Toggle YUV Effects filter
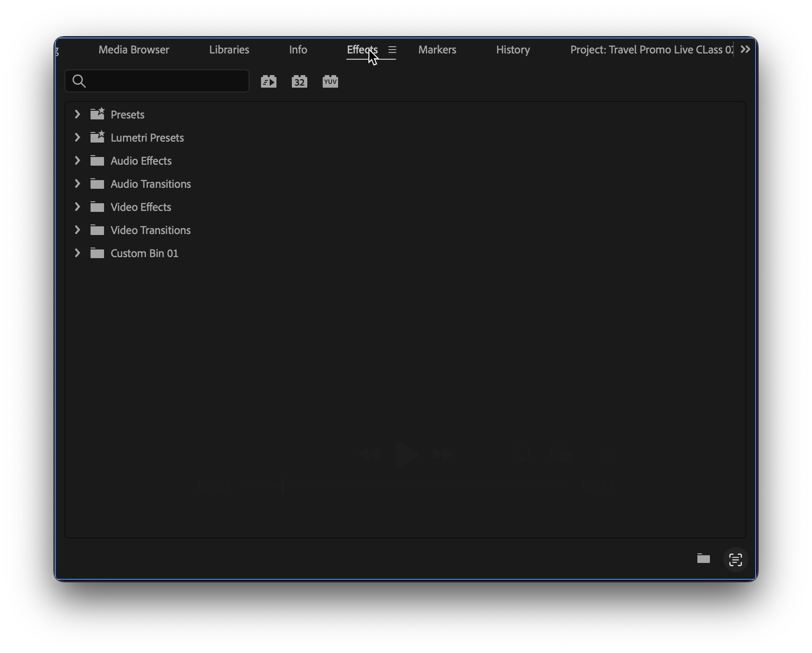 pyautogui.click(x=330, y=81)
